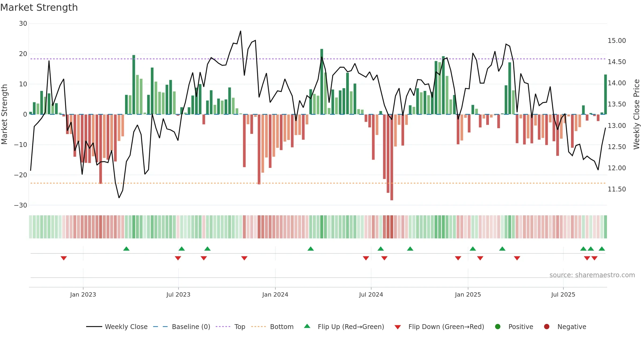Select the flip-down triangle around Dec 2024
Screen dimensions: 644x362
coord(458,258)
